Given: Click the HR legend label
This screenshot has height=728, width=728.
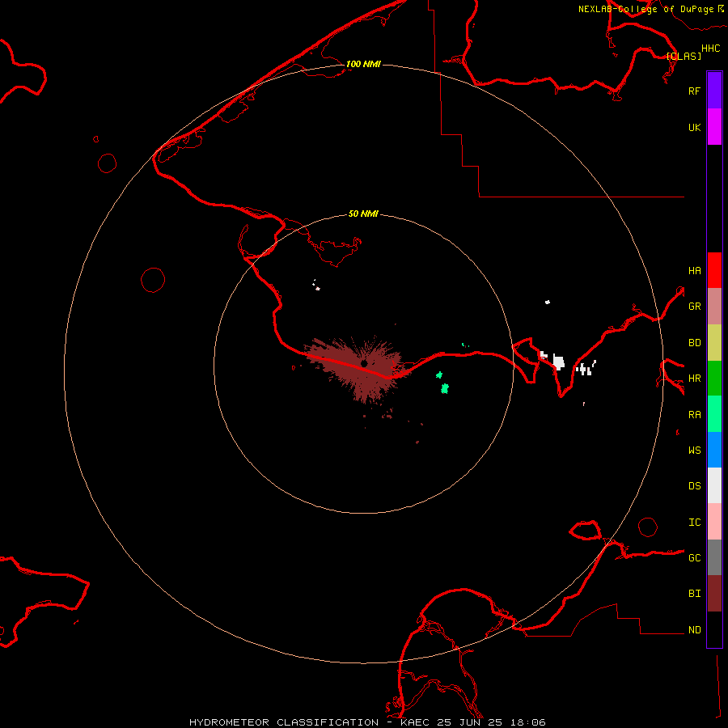Looking at the screenshot, I should click(695, 379).
